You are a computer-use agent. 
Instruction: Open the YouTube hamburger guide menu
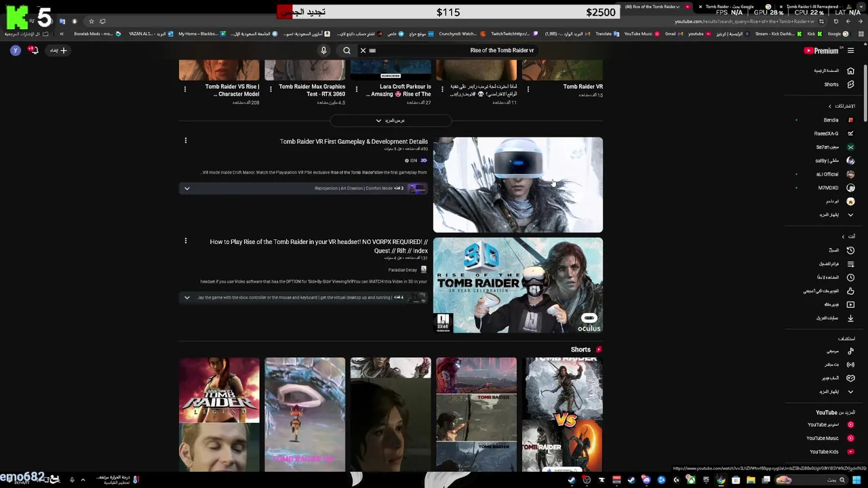850,50
